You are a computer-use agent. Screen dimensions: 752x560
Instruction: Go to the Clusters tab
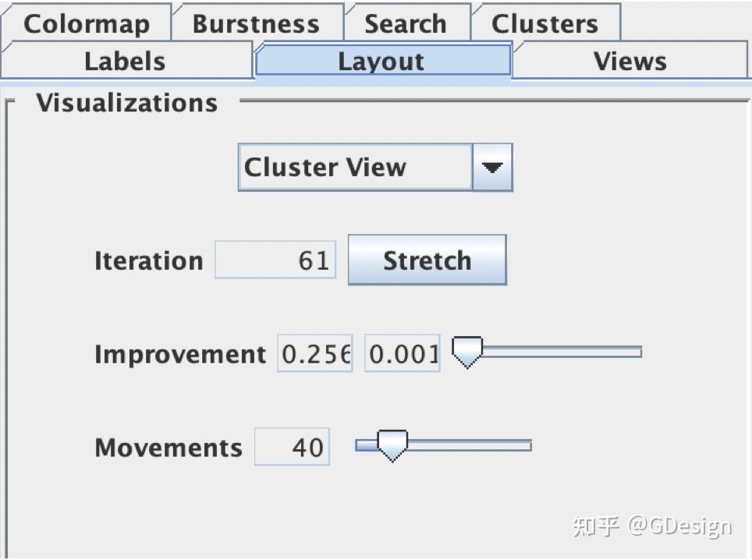coord(544,23)
